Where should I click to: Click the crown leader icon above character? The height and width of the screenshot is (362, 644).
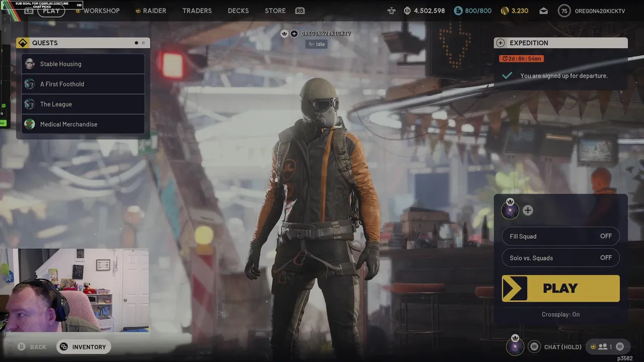284,34
